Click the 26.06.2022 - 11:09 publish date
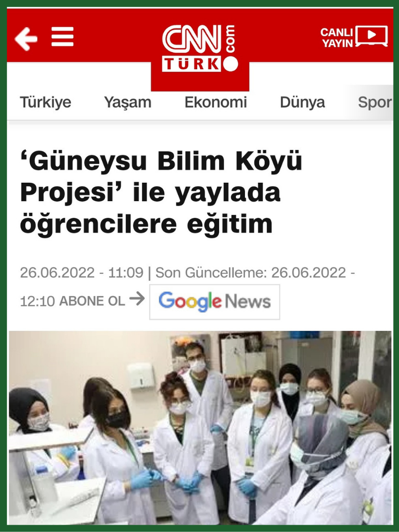This screenshot has height=532, width=399. 81,273
